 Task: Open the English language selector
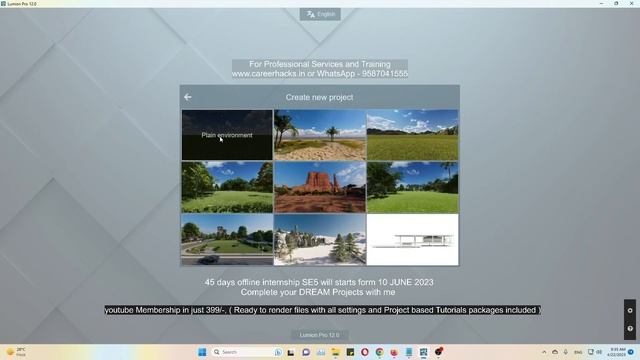(x=320, y=14)
